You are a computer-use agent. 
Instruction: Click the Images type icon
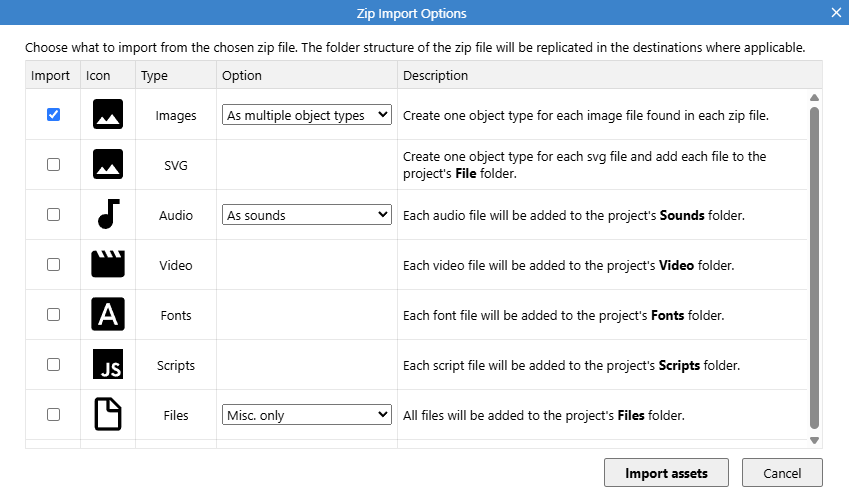coord(107,115)
